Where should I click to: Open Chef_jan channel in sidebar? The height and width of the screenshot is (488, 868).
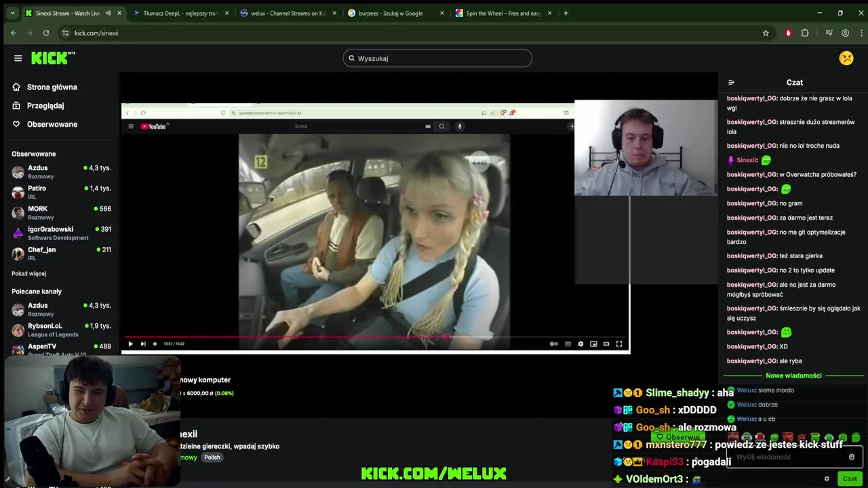(61, 253)
